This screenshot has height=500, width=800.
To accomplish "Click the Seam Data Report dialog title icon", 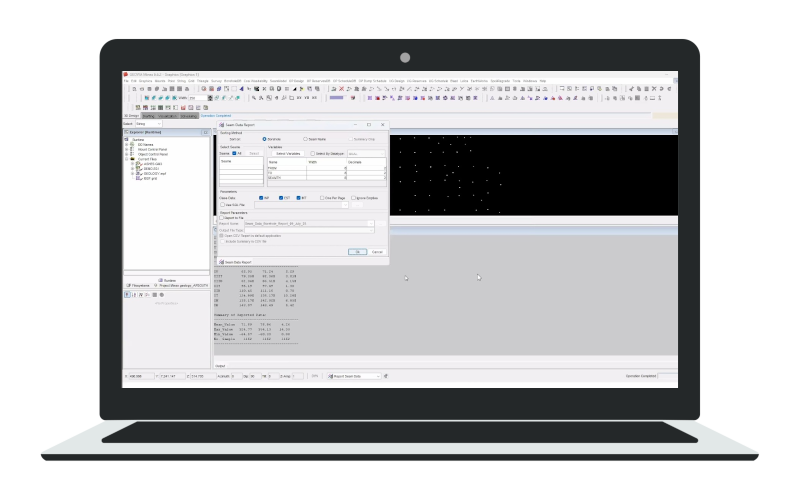I will (222, 124).
